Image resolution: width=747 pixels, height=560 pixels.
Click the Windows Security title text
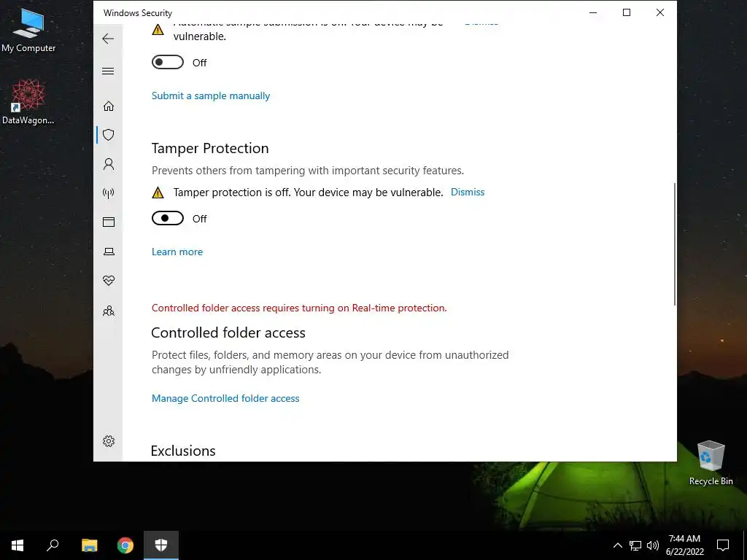[138, 13]
